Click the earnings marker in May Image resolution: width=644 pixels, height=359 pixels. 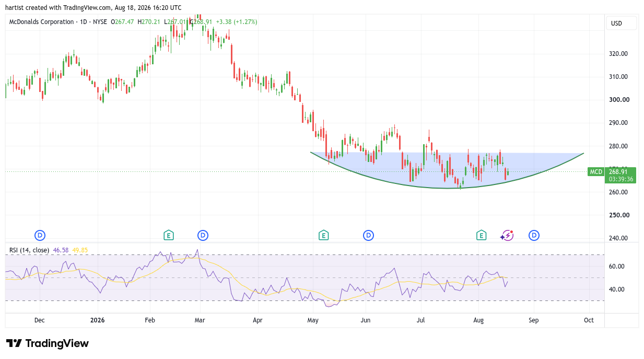324,235
